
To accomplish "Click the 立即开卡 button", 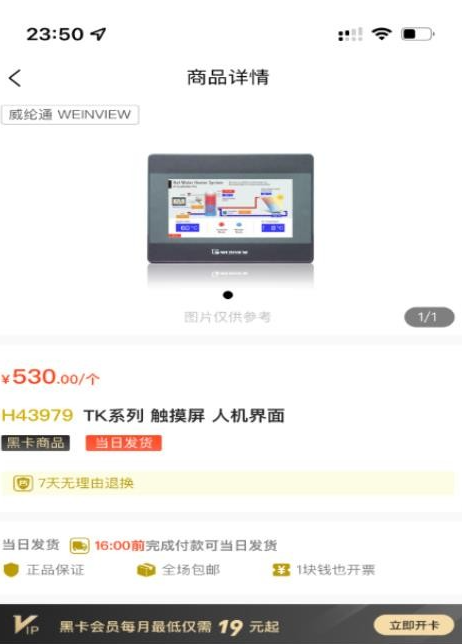I will click(x=414, y=625).
